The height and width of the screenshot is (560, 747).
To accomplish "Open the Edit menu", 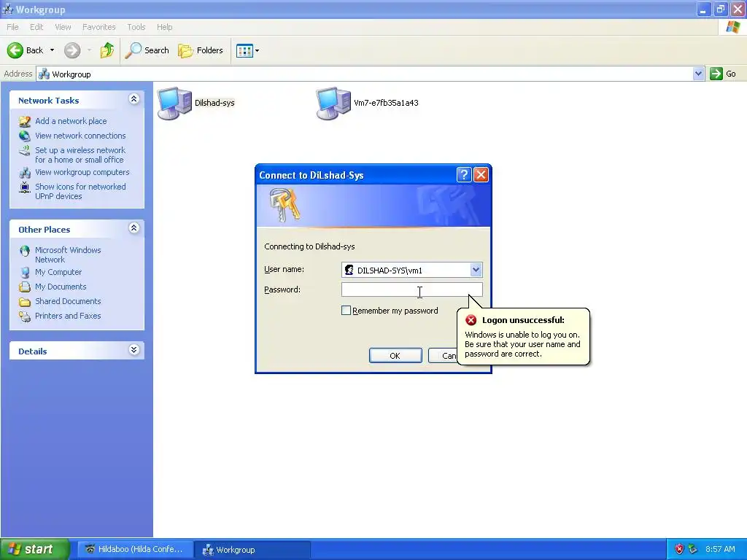I will 36,27.
